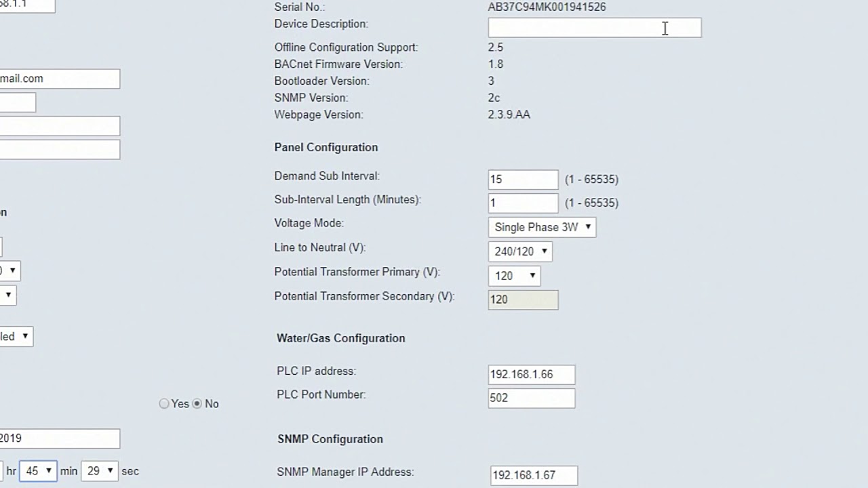
Task: Click the SNMP Configuration heading
Action: coord(330,439)
